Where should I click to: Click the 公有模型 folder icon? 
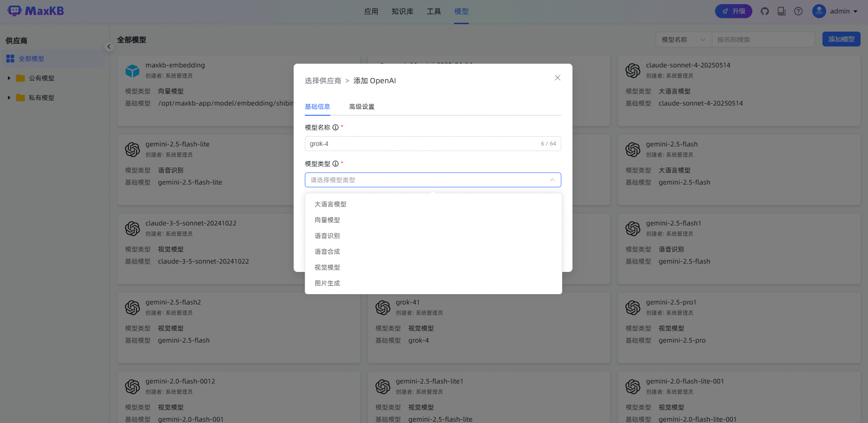[20, 78]
